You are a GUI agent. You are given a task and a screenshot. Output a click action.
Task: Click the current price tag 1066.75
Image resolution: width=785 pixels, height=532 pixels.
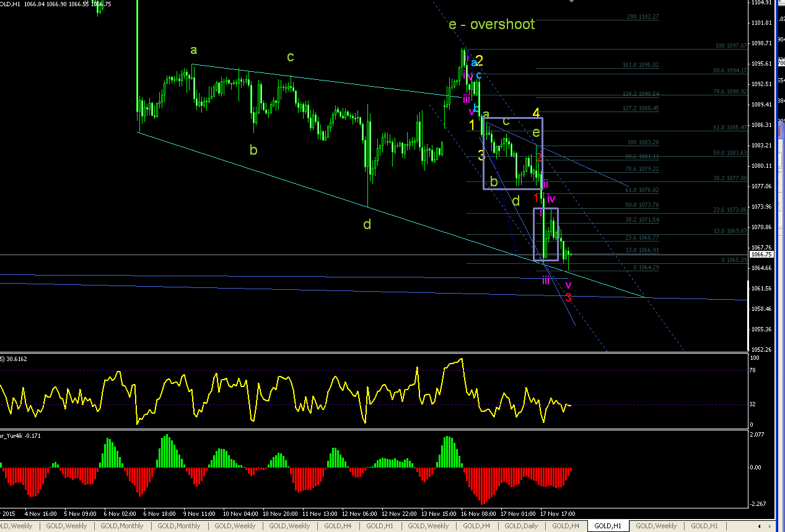[761, 255]
